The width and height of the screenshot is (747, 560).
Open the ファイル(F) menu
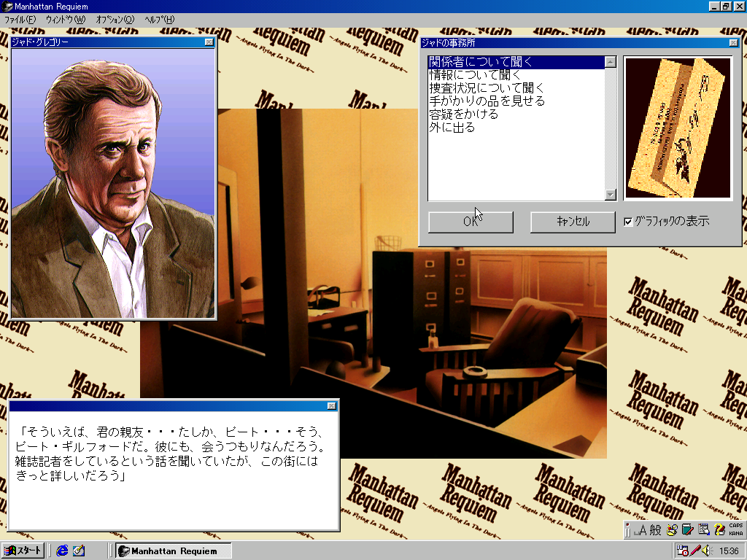20,19
